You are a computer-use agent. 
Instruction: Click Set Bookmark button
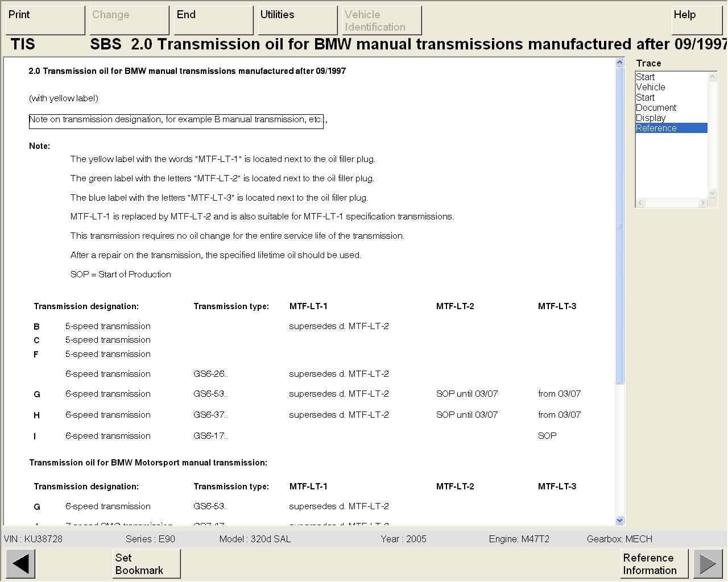146,563
